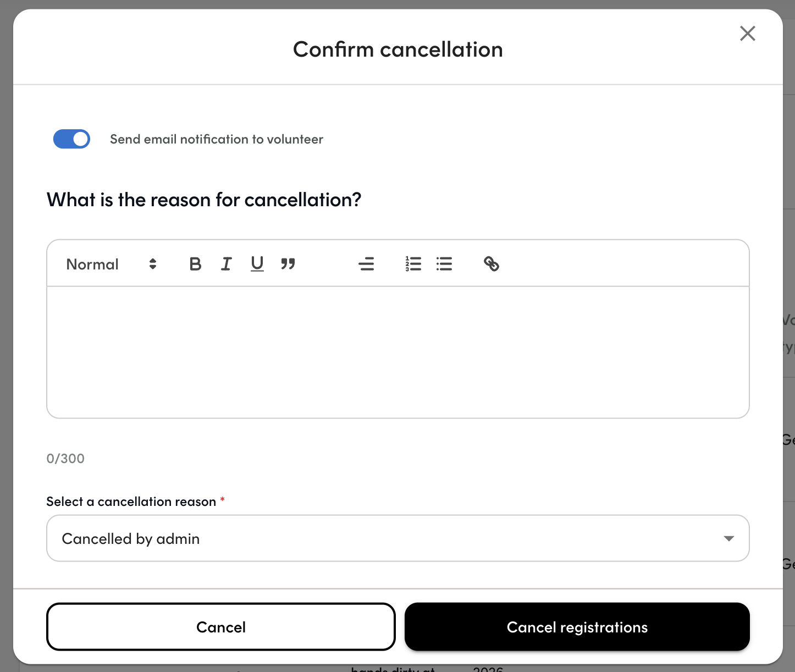This screenshot has width=795, height=672.
Task: Click the white Cancel button
Action: click(221, 627)
